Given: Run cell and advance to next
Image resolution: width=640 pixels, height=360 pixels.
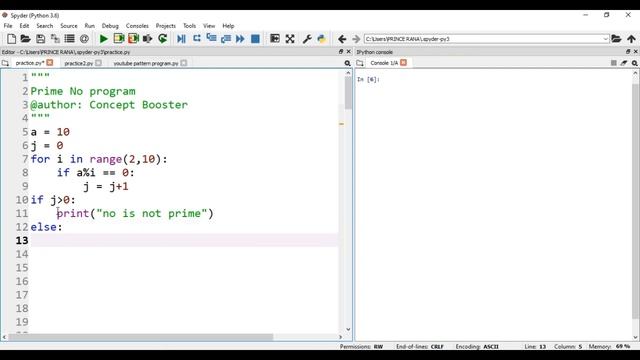Looking at the screenshot, I should pos(133,39).
